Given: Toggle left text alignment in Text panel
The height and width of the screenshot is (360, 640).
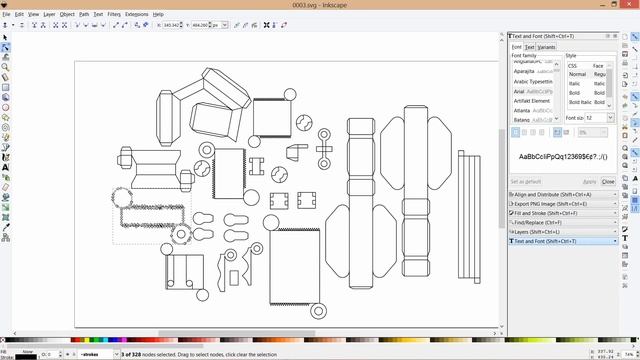Looking at the screenshot, I should point(516,132).
